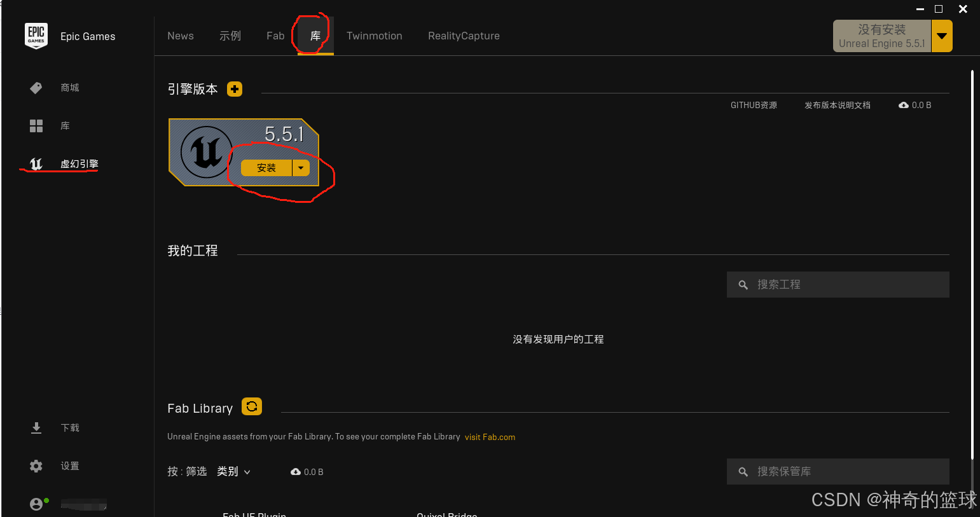Click the vertical scrollbar on right
This screenshot has height=517, width=980.
point(972,264)
